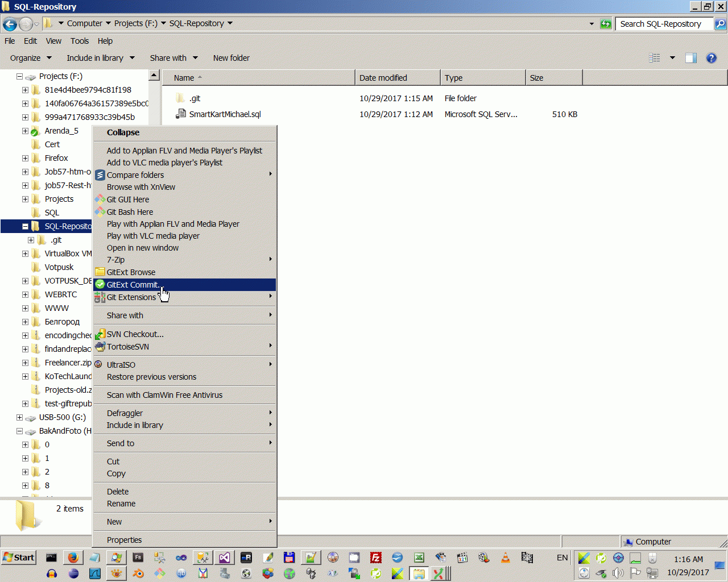Sort by the Size column header
728x582 pixels.
[555, 78]
